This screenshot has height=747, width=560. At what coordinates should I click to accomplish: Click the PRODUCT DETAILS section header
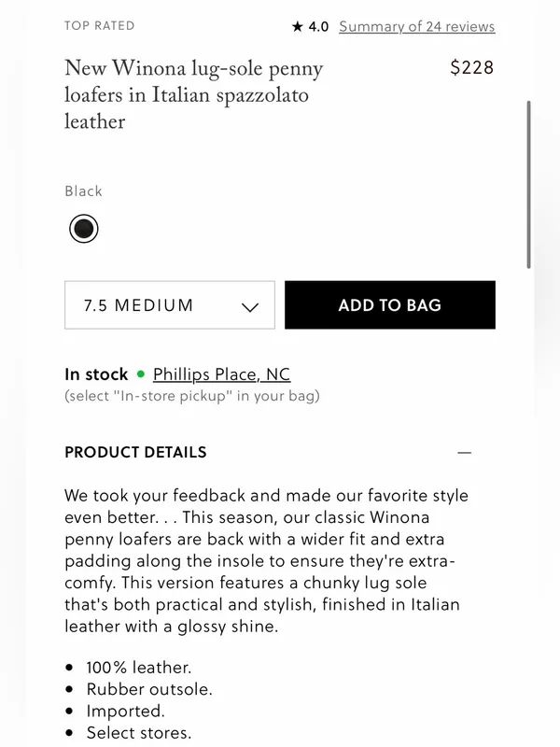pos(135,452)
